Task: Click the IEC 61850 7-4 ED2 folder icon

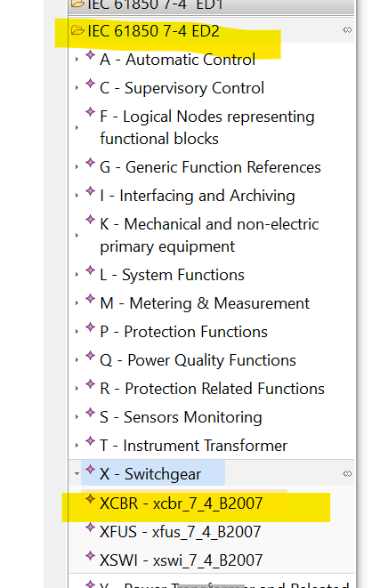Action: [x=77, y=30]
